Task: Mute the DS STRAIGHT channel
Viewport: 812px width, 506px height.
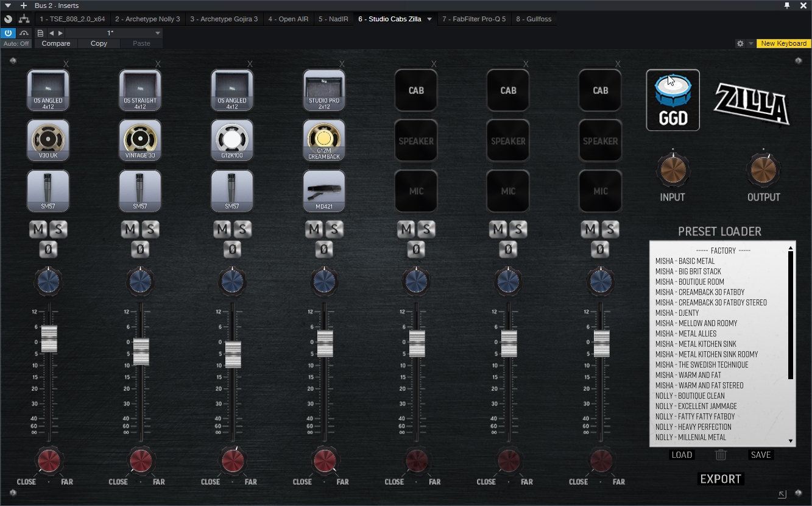Action: point(130,229)
